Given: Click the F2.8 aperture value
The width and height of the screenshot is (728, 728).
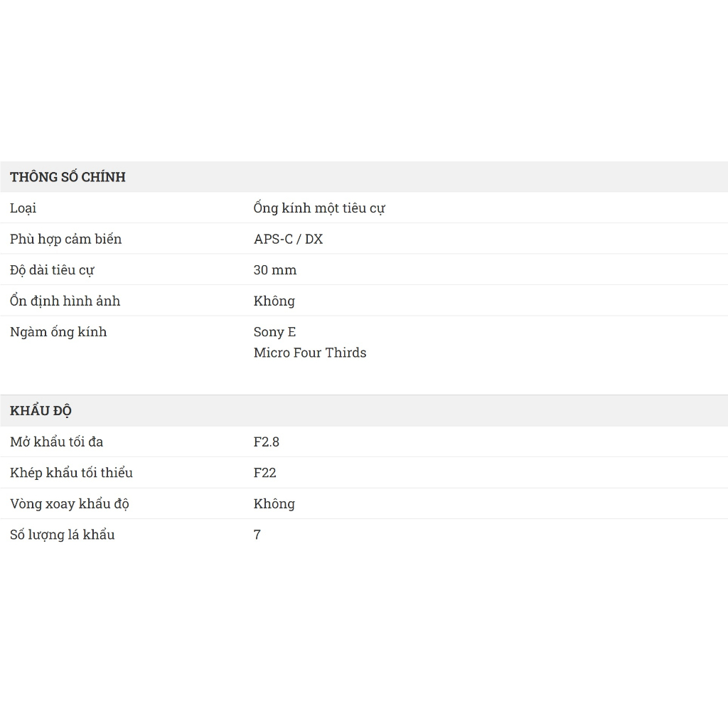Looking at the screenshot, I should point(267,442).
